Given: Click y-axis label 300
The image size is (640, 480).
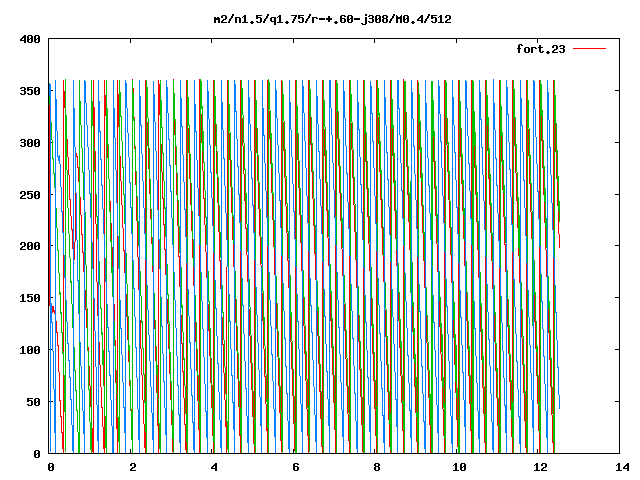Looking at the screenshot, I should tap(30, 143).
